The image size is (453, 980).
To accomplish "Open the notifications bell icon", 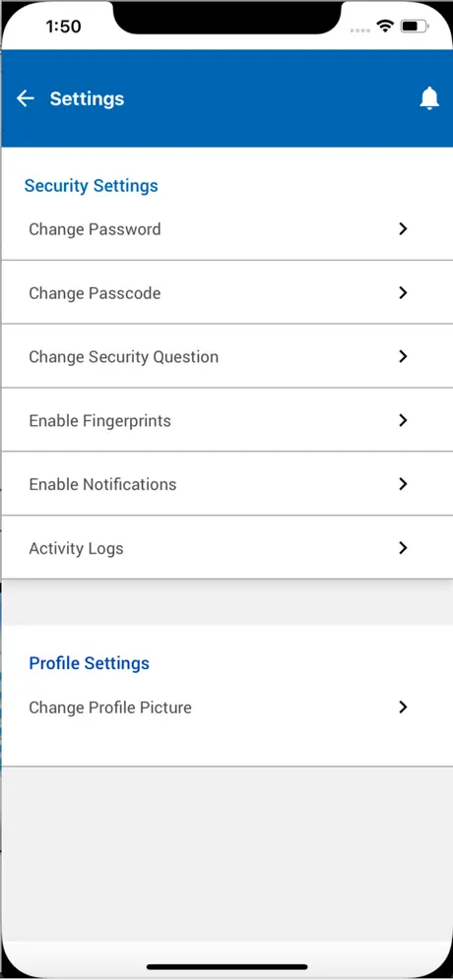I will coord(429,98).
